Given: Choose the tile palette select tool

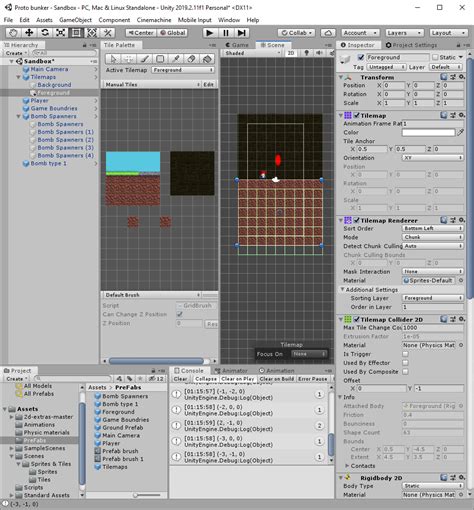Looking at the screenshot, I should click(x=113, y=59).
